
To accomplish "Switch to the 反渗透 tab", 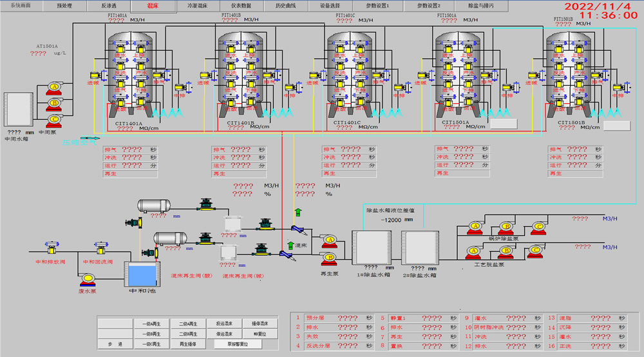I will pyautogui.click(x=109, y=5).
